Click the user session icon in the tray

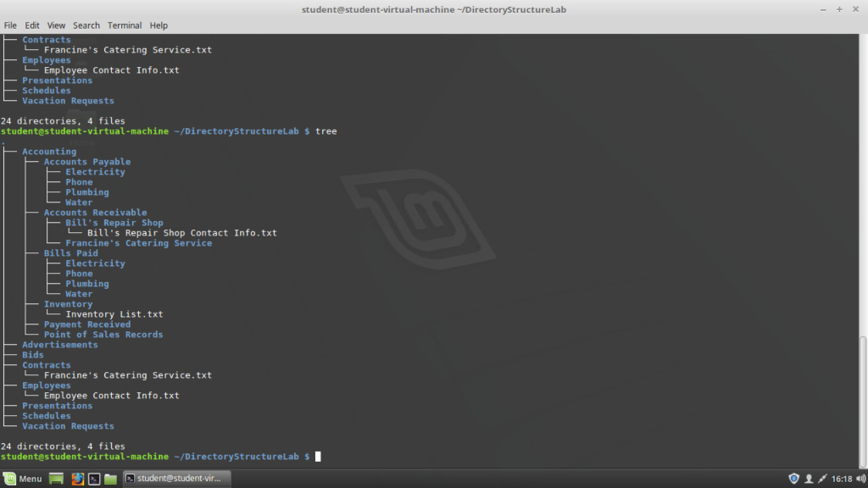point(809,478)
